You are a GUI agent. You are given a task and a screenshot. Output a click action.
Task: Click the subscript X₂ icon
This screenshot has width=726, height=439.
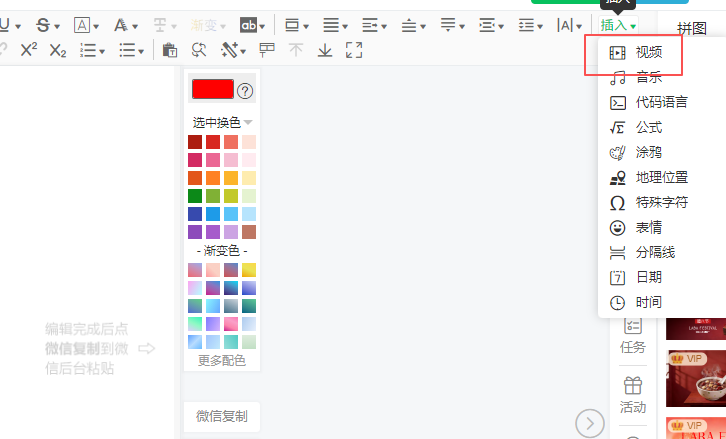point(58,50)
